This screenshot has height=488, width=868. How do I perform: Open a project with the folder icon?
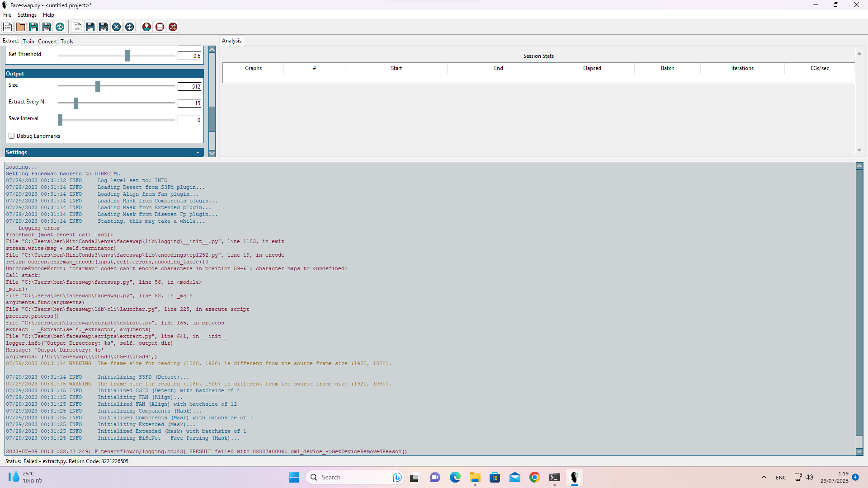[21, 27]
